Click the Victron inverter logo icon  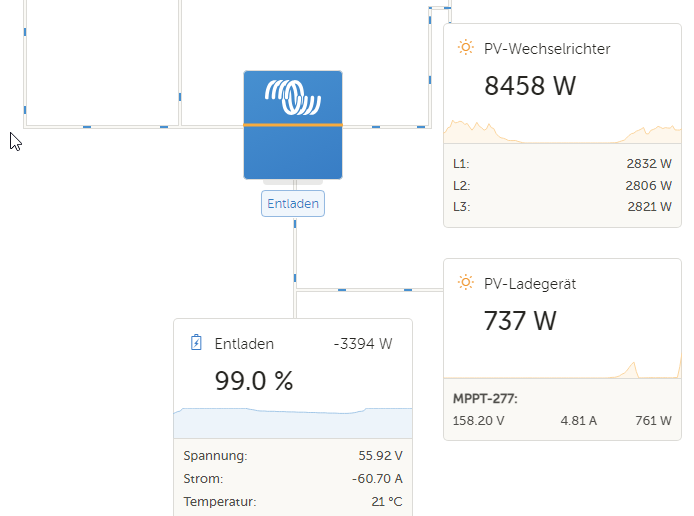pos(293,97)
